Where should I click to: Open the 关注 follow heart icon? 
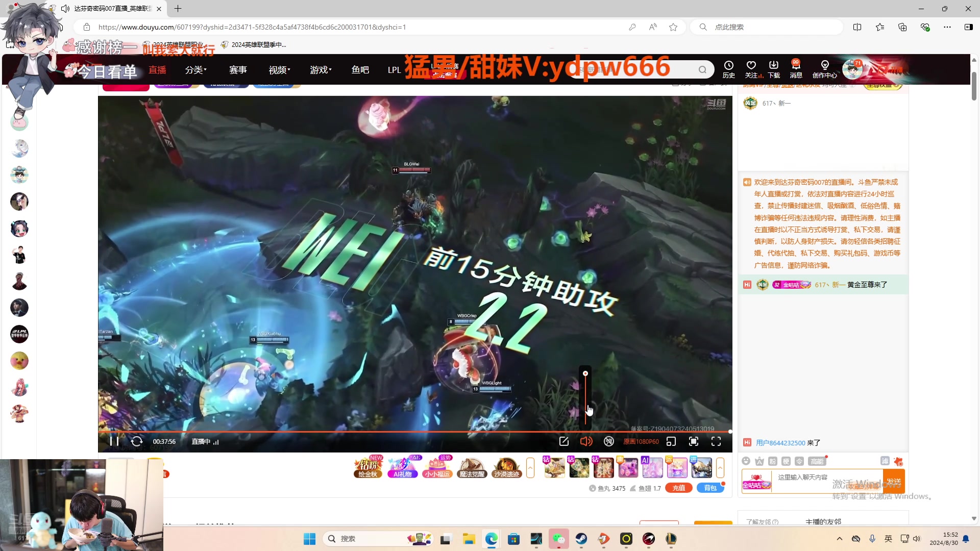tap(751, 69)
